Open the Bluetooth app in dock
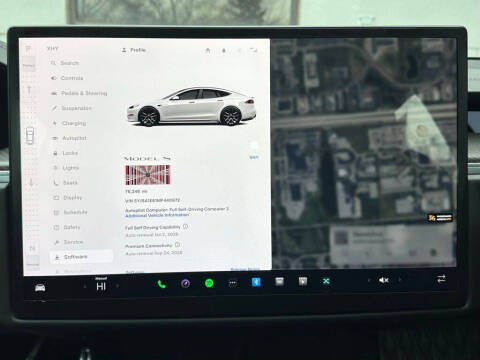 256,282
